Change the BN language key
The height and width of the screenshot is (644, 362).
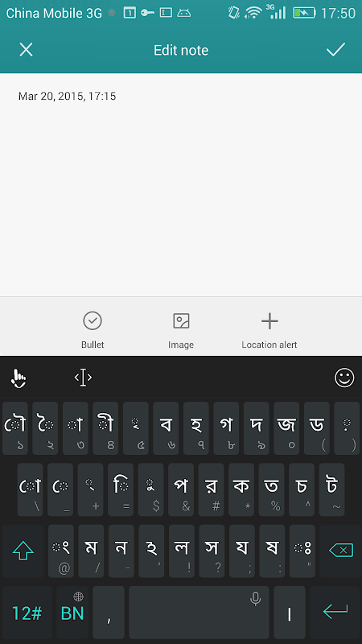[72, 613]
